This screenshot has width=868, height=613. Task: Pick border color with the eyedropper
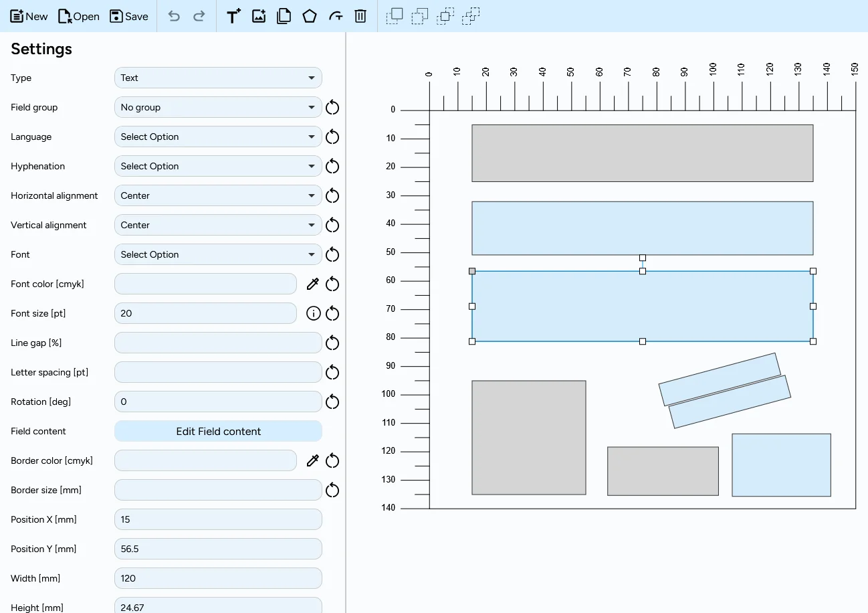[x=312, y=461]
